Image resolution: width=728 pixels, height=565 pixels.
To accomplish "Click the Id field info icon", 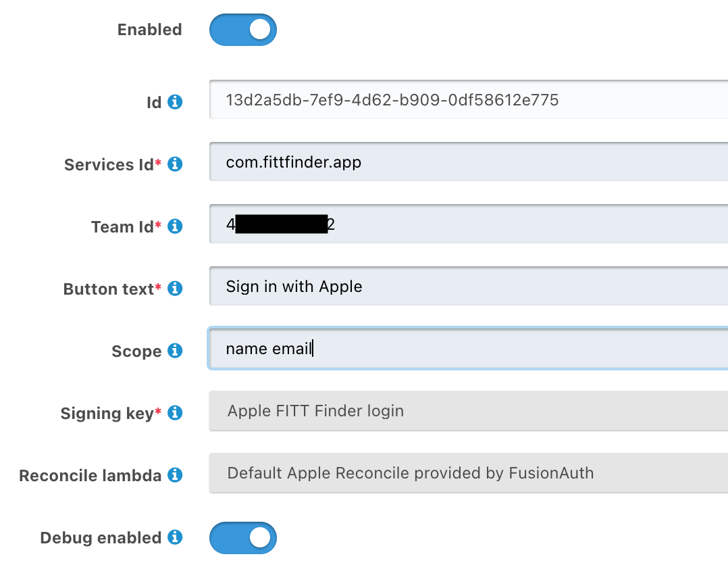I will click(x=175, y=102).
